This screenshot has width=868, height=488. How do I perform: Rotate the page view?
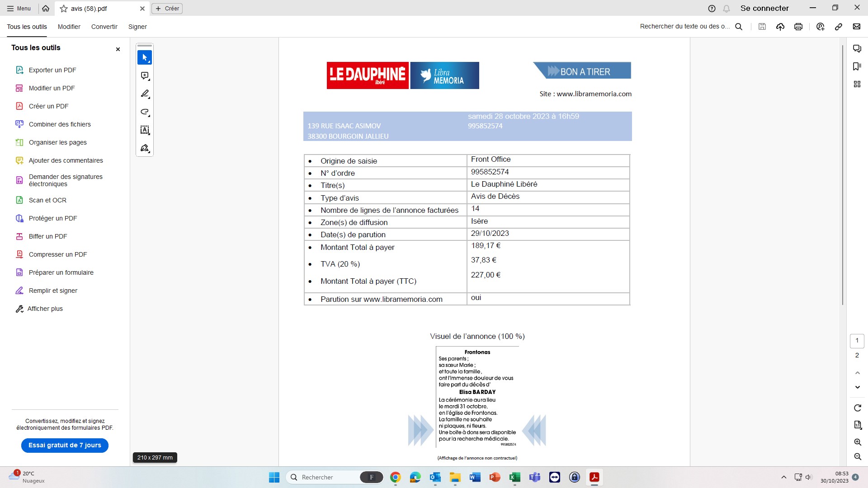857,408
